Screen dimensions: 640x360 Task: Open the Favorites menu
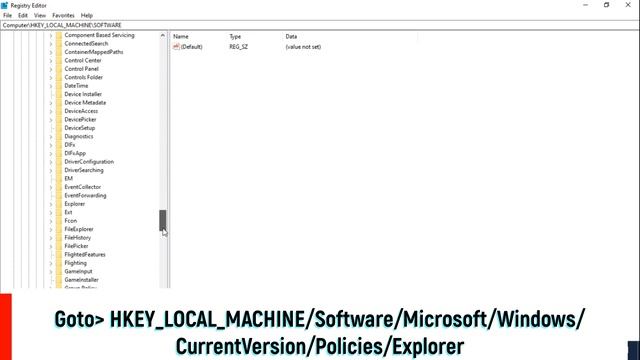(63, 16)
